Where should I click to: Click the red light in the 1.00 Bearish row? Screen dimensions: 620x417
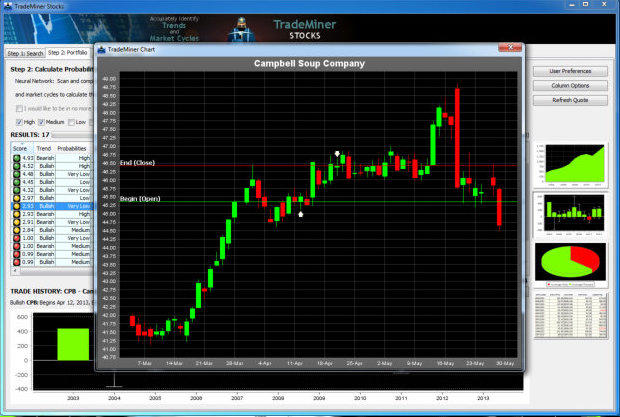17,246
